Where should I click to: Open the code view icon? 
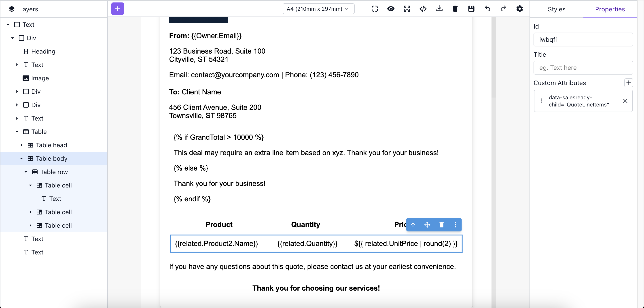[423, 9]
